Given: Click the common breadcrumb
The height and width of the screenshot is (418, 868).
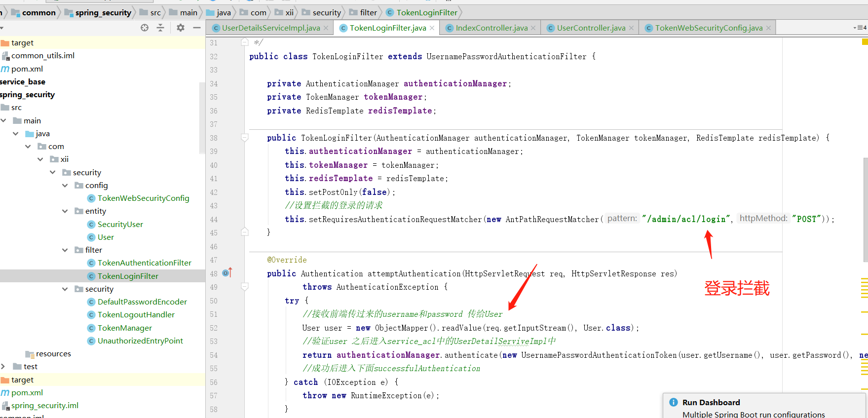Looking at the screenshot, I should (x=38, y=12).
